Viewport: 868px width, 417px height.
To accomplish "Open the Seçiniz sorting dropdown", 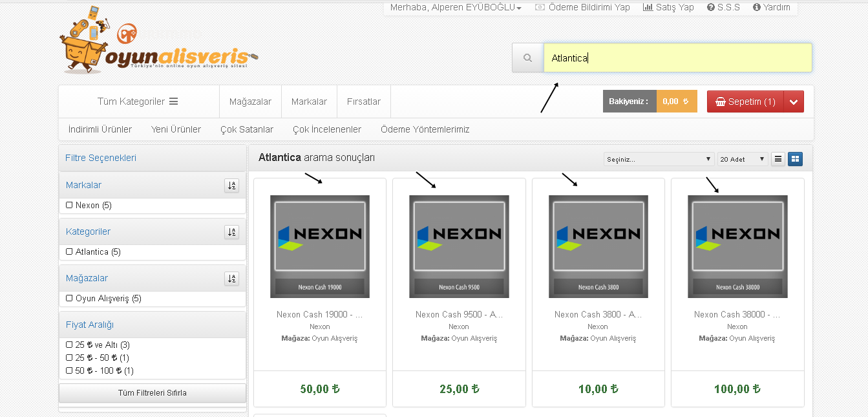I will [x=659, y=159].
